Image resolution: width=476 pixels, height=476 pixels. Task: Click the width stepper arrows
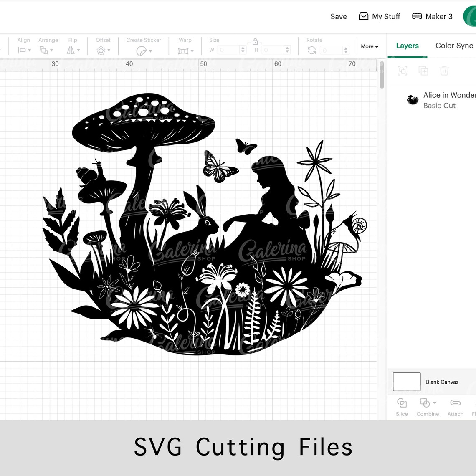click(243, 50)
